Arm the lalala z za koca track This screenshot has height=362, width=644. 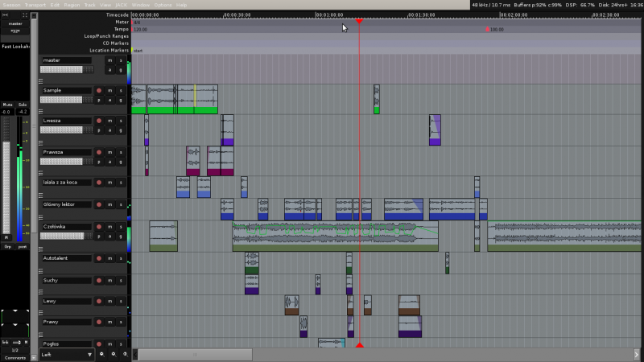tap(99, 183)
